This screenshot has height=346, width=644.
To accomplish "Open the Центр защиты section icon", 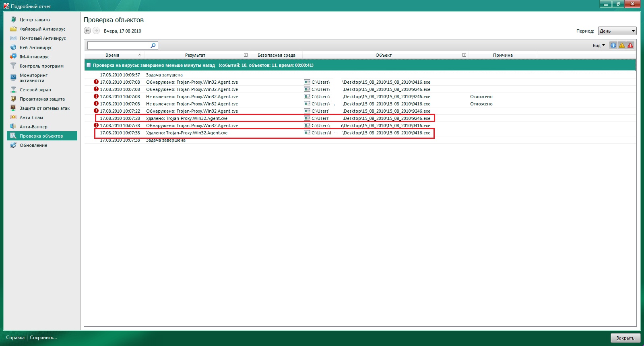I will click(13, 19).
